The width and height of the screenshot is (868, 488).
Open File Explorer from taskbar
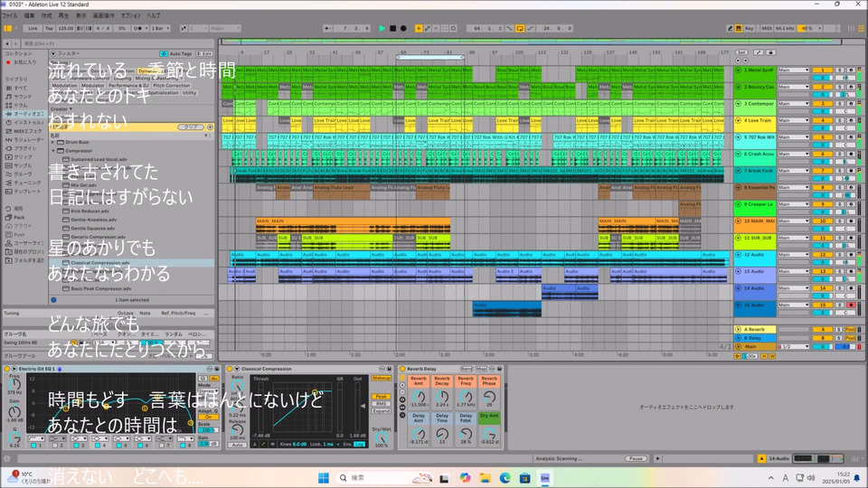click(x=485, y=477)
